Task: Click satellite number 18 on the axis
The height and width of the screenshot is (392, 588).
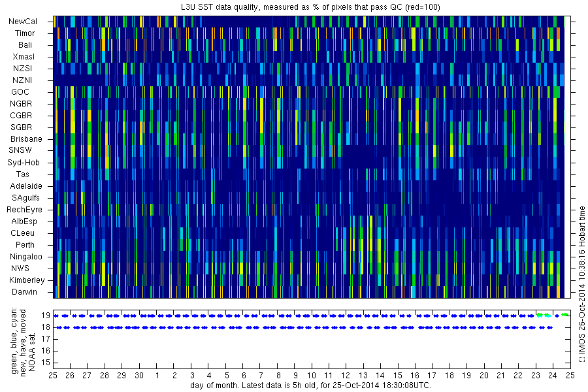Action: (46, 327)
